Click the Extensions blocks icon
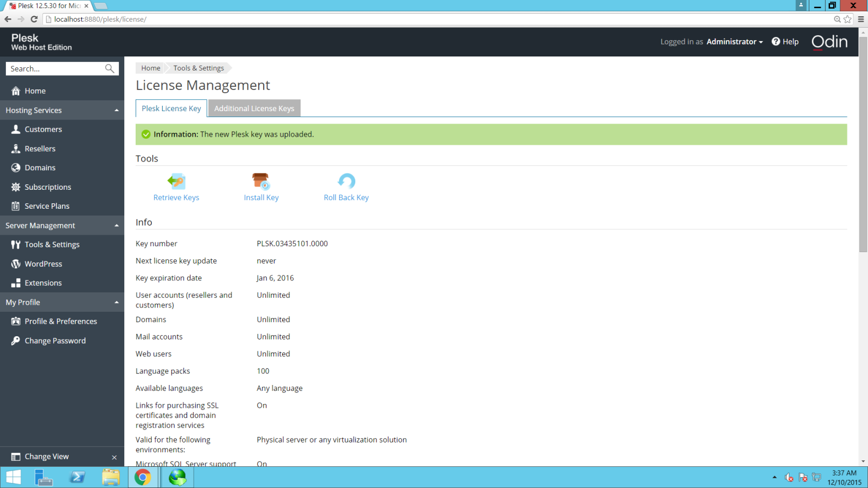This screenshot has width=868, height=488. 16,283
